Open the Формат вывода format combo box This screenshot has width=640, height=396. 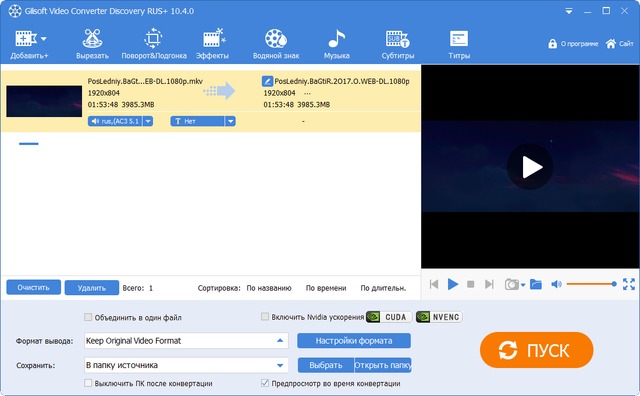[186, 340]
